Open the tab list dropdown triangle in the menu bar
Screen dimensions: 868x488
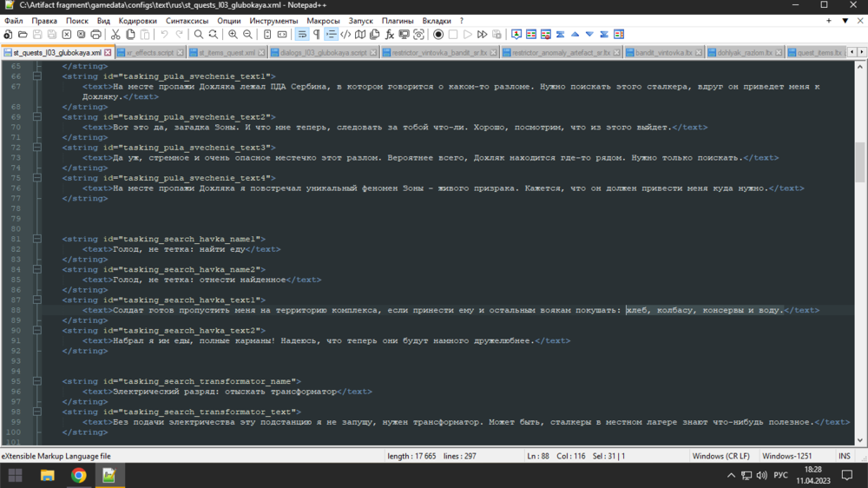[845, 21]
